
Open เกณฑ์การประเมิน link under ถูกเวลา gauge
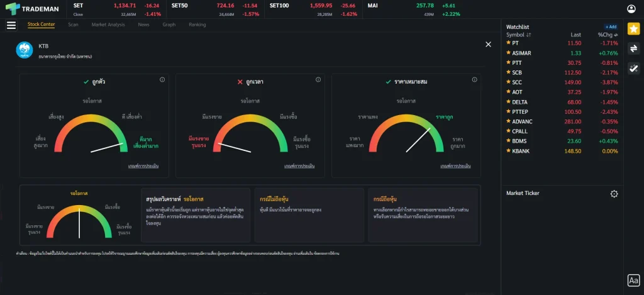coord(299,166)
